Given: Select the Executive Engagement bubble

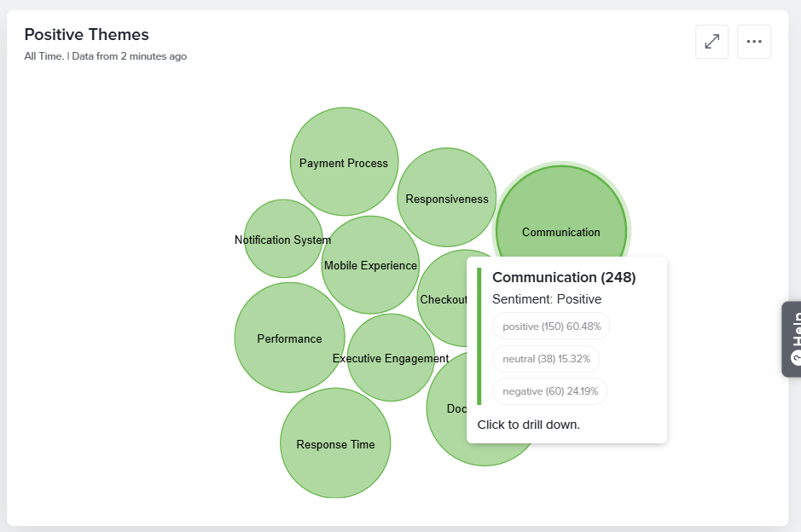Looking at the screenshot, I should click(391, 357).
